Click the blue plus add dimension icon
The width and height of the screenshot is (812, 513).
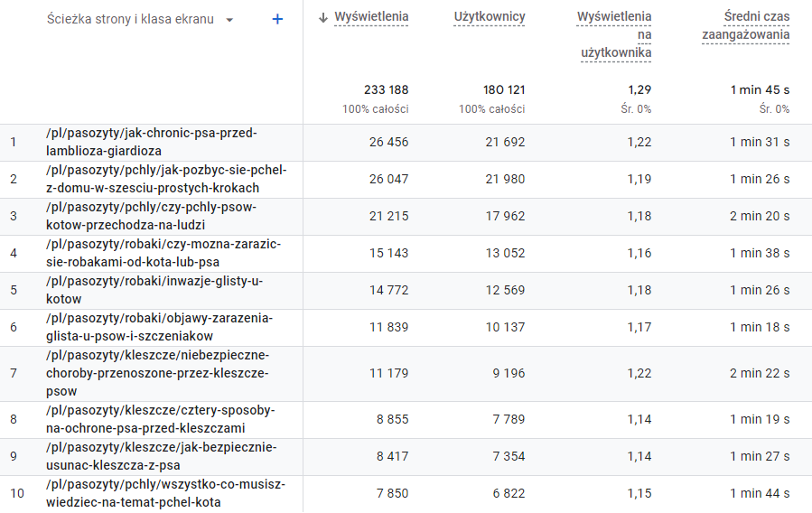277,19
